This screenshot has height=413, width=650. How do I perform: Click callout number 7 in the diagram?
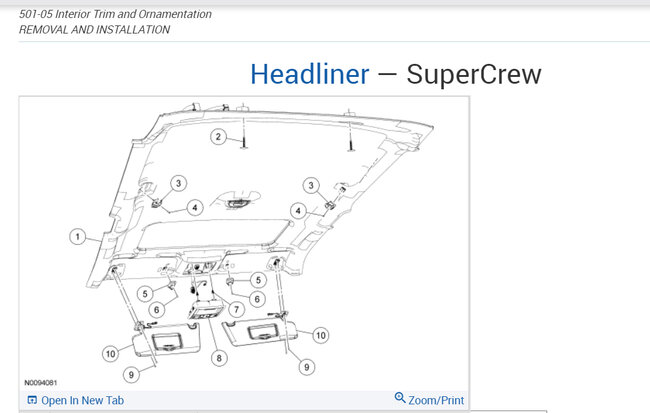tap(237, 309)
